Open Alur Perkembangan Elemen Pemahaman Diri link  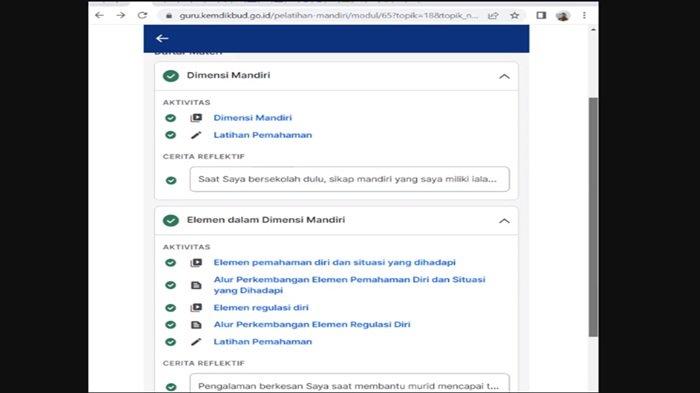pos(349,285)
